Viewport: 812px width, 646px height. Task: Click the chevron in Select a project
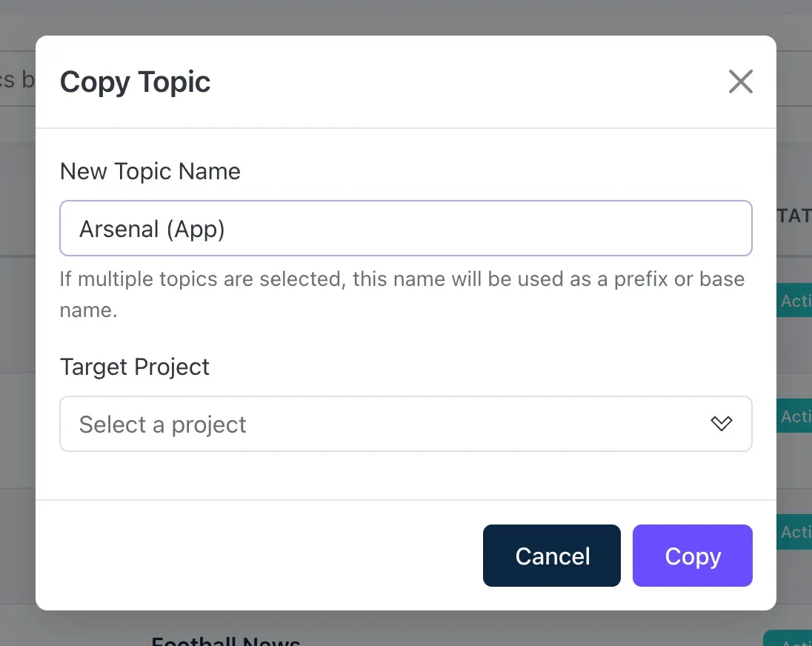point(722,424)
